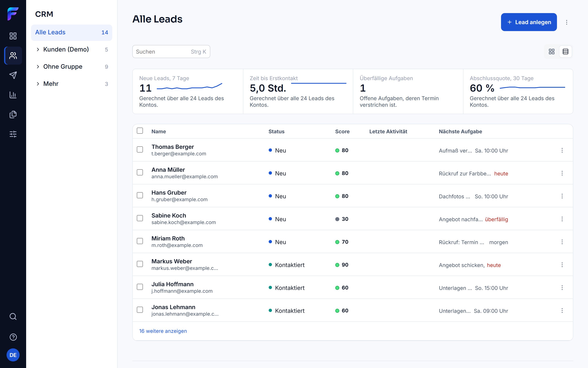Expand the Kunden (Demo) group chevron
This screenshot has width=588, height=368.
(38, 49)
